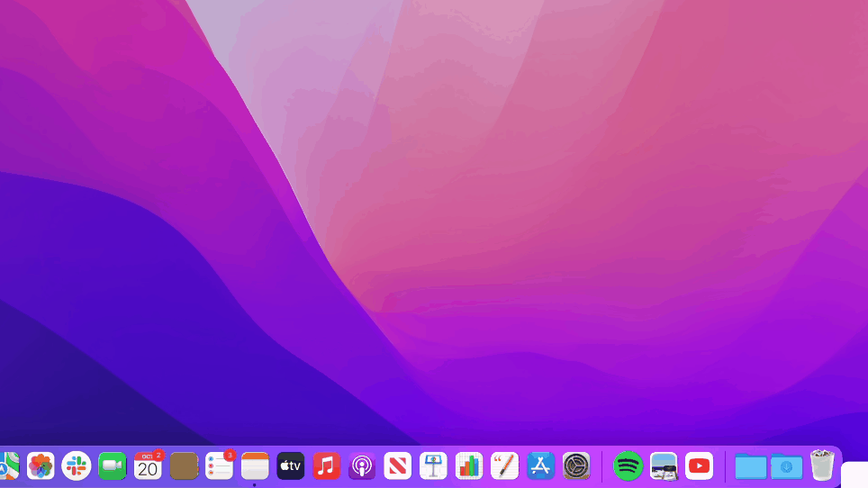Open Reminders with the 3 badge
This screenshot has width=868, height=488.
click(219, 465)
